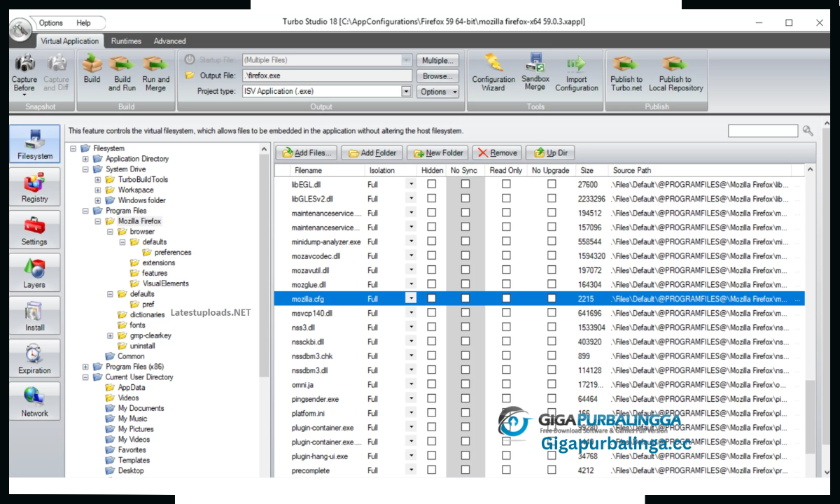Focus the search input field
Viewport: 840px width, 504px height.
pyautogui.click(x=763, y=131)
